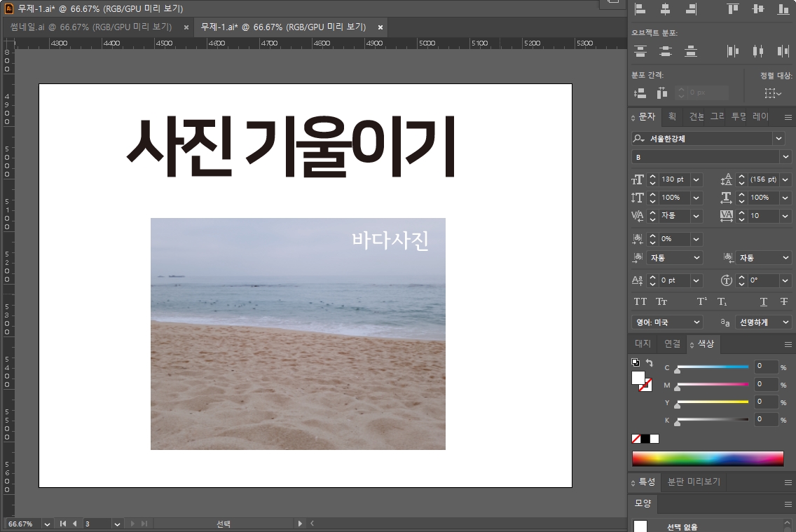Increase font size with stepper up arrow
This screenshot has width=796, height=532.
click(x=653, y=177)
